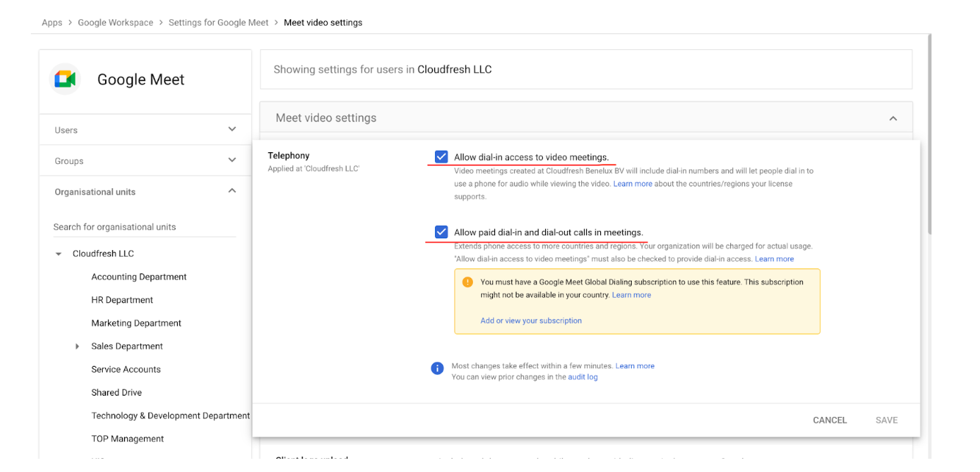Select Accounting Department unit
This screenshot has height=472, width=980.
click(139, 277)
